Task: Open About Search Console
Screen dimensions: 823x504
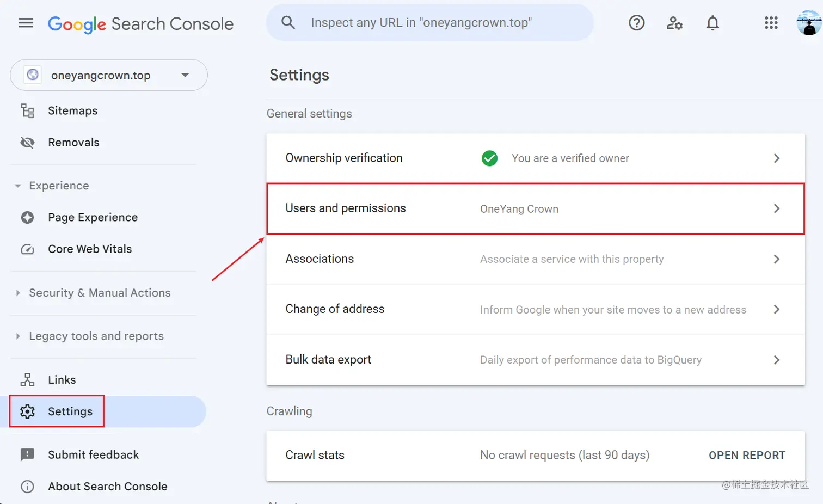Action: click(108, 486)
